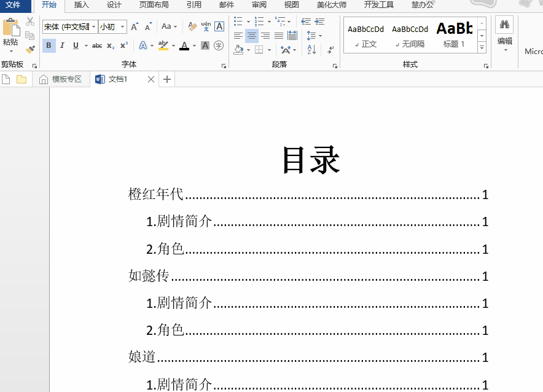The height and width of the screenshot is (392, 543).
Task: Align text right
Action: [x=265, y=35]
